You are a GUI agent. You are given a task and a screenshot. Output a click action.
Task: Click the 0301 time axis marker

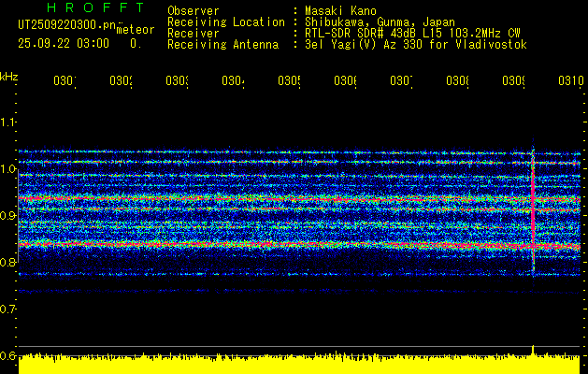(65, 80)
